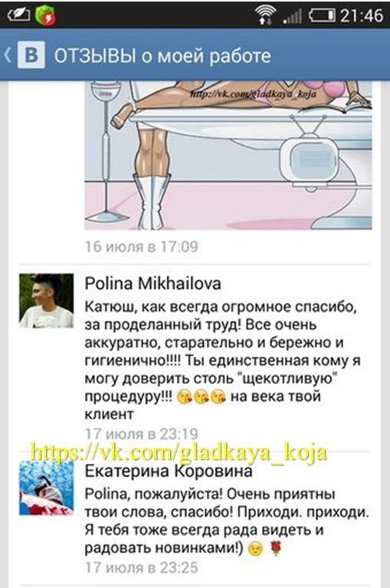Tap the yellow vk.com/gladkaya_koja link
The width and height of the screenshot is (390, 588).
coord(179,452)
